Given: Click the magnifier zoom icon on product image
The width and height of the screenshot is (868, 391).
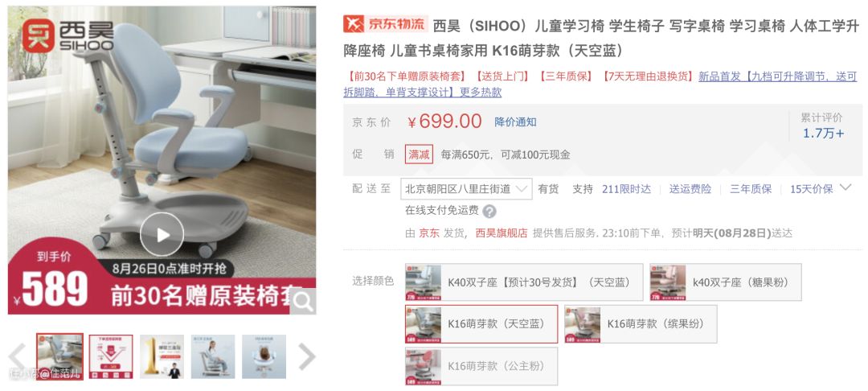Looking at the screenshot, I should 303,301.
